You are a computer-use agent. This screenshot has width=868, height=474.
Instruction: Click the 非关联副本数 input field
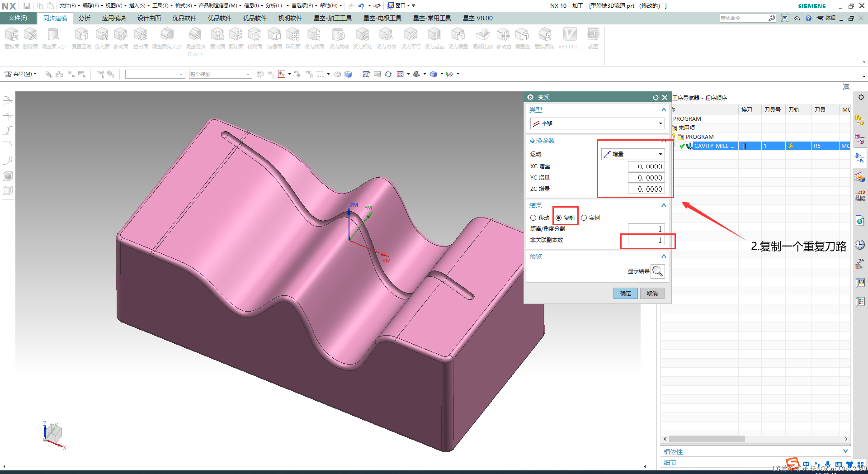pyautogui.click(x=646, y=240)
